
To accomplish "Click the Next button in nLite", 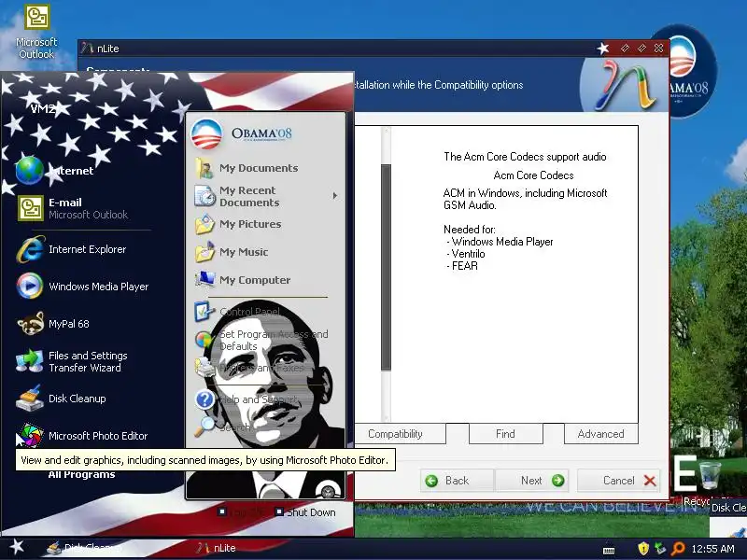I will pos(531,481).
